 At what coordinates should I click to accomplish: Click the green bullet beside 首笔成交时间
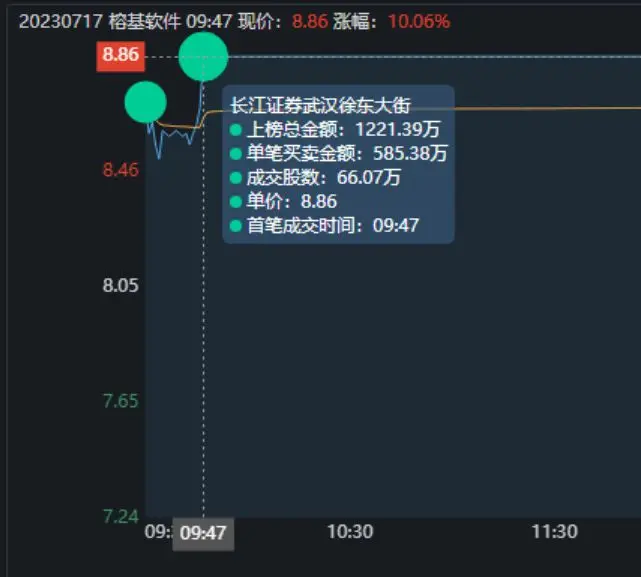click(235, 226)
